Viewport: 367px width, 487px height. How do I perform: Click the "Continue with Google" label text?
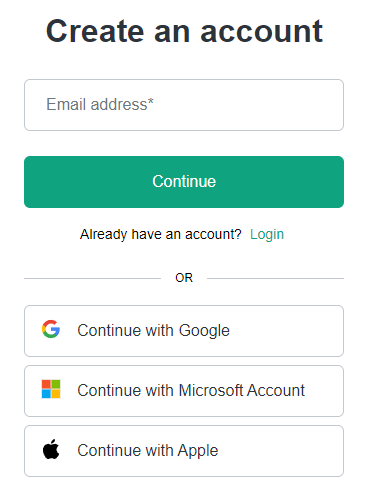tap(153, 331)
